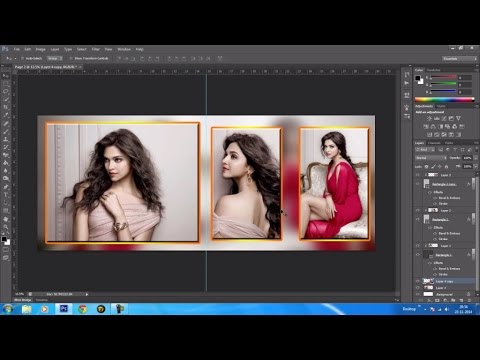Add a Hue/Saturation adjustment
This screenshot has height=360, width=480.
pos(426,127)
